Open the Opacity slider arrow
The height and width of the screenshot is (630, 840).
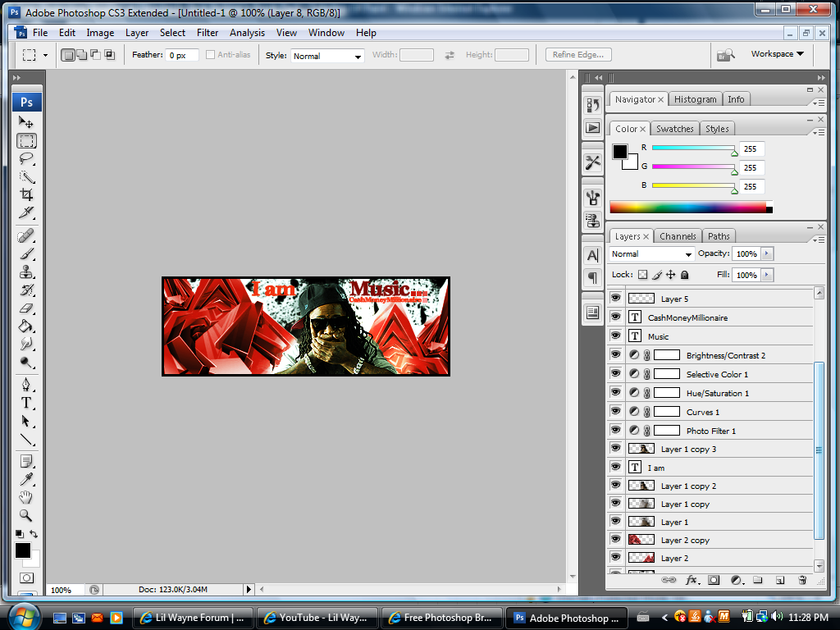[x=767, y=254]
